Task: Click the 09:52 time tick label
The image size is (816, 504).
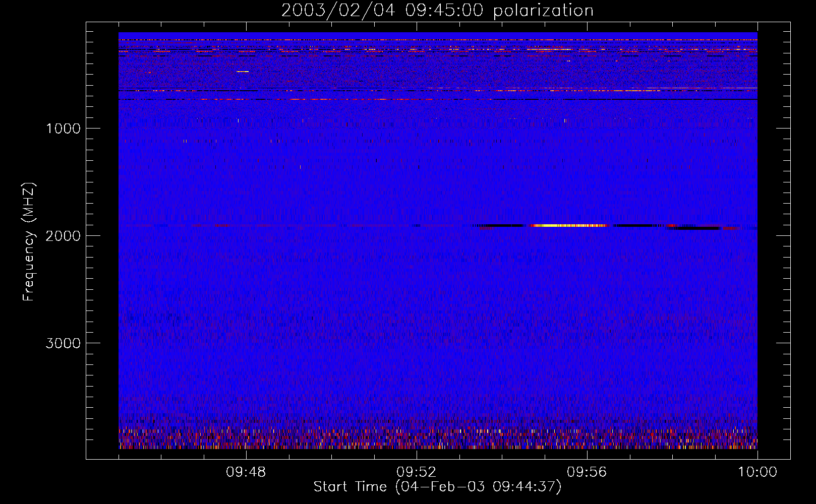Action: pyautogui.click(x=417, y=472)
